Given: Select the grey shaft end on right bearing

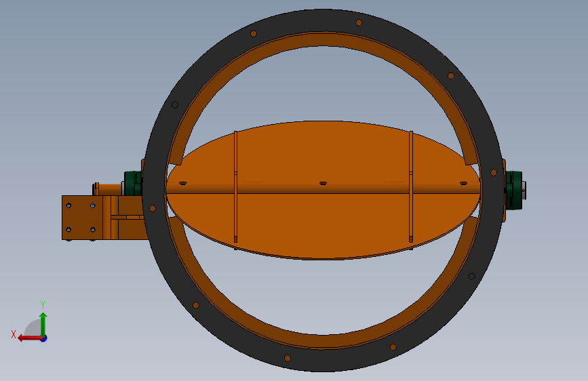Looking at the screenshot, I should pyautogui.click(x=524, y=190).
